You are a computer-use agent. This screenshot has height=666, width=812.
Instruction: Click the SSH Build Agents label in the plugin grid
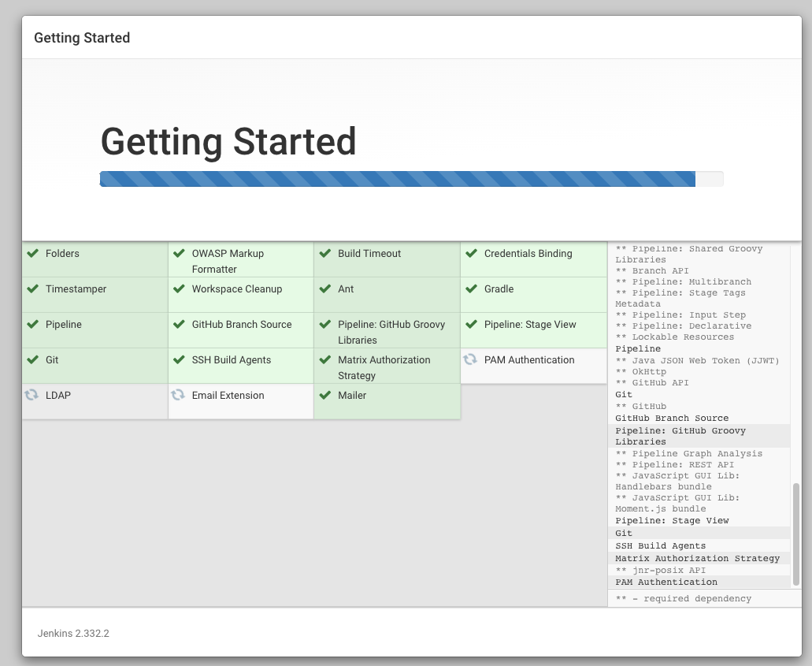click(232, 359)
